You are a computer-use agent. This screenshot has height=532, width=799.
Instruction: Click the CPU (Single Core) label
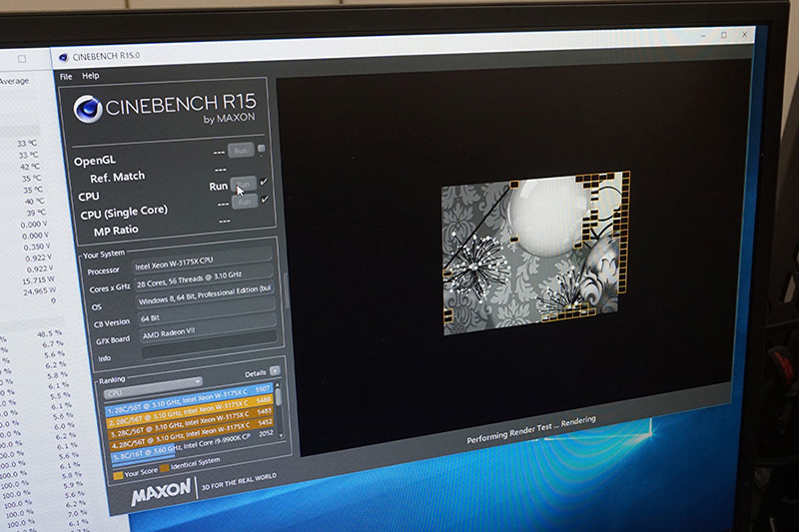click(124, 213)
